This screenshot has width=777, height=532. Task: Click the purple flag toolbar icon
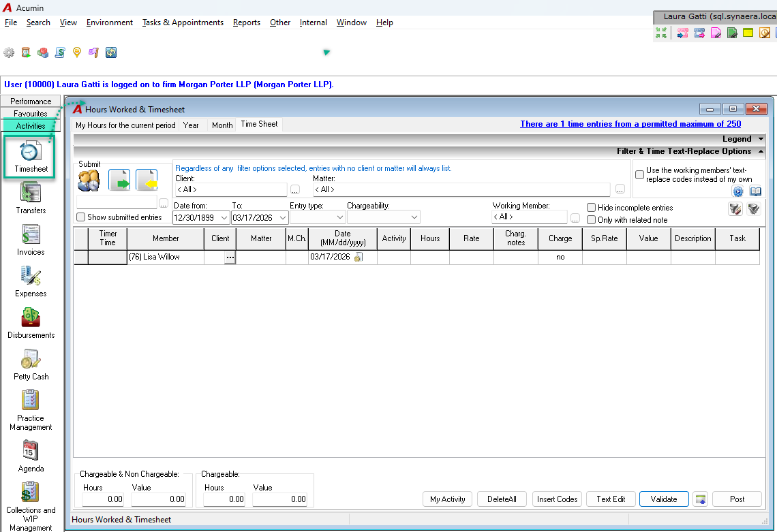tap(93, 52)
